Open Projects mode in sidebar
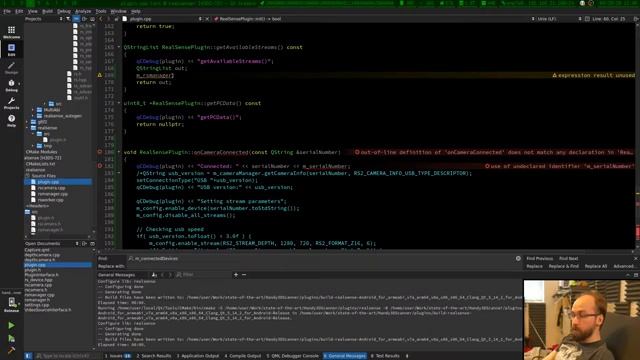This screenshot has height=360, width=640. click(11, 103)
